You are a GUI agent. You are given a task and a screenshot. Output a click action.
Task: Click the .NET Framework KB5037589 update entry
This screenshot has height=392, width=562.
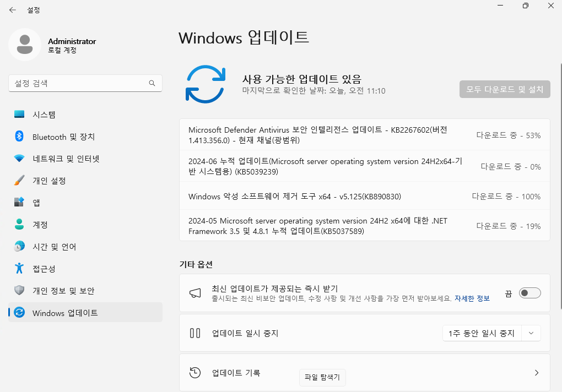(x=365, y=226)
